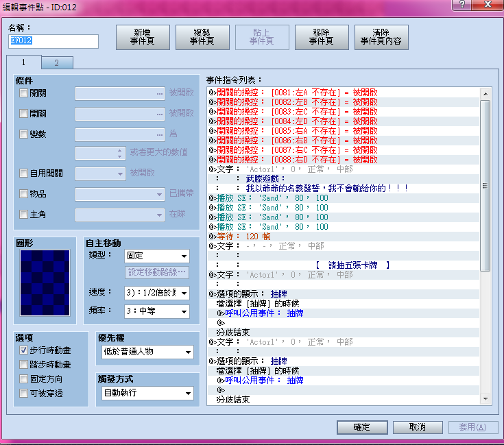Select the command for switch 0081:左A 不存在
The width and height of the screenshot is (504, 445).
344,93
